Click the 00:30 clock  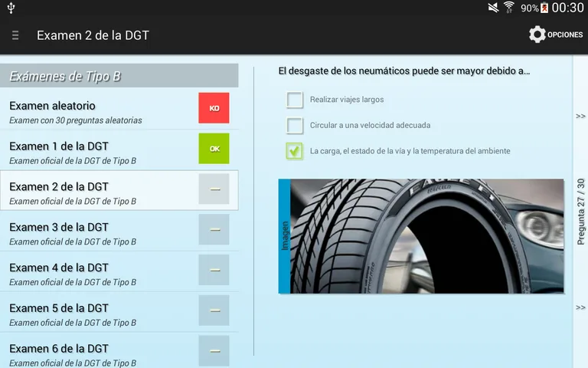[x=567, y=8]
